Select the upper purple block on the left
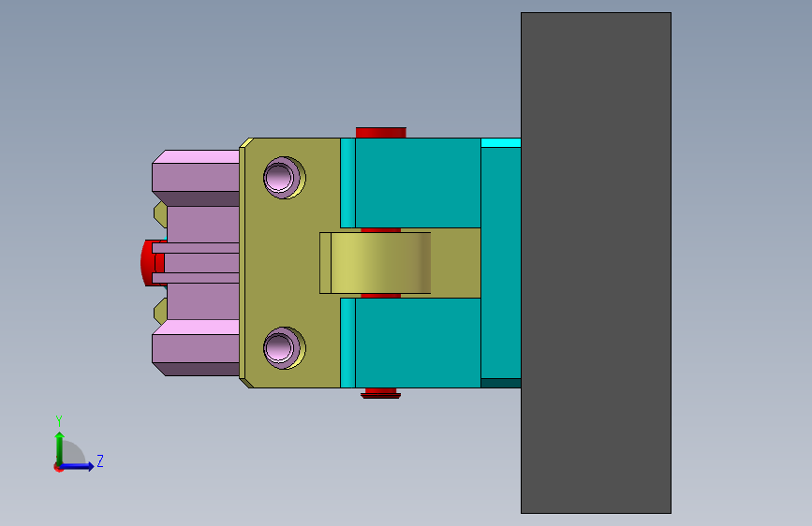This screenshot has height=526, width=812. point(196,178)
